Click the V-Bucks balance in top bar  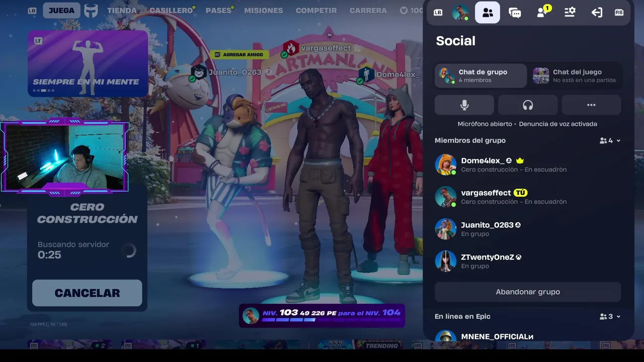pyautogui.click(x=412, y=11)
